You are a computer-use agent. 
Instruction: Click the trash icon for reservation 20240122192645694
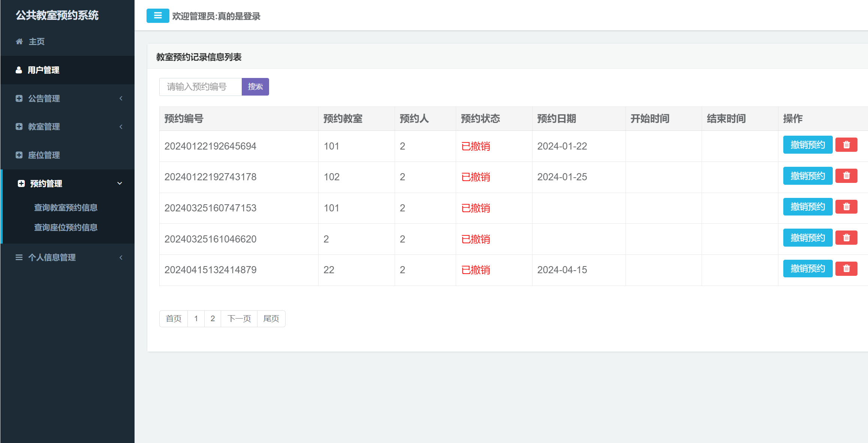846,145
